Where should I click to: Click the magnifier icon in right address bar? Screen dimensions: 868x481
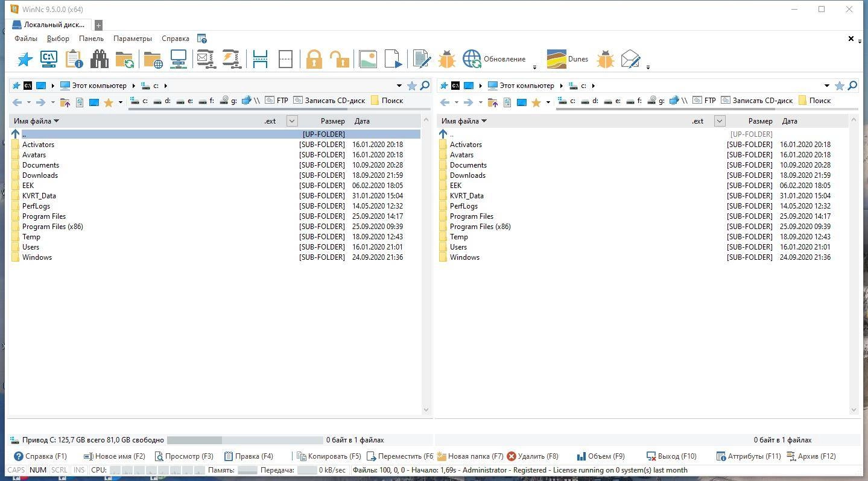click(852, 86)
